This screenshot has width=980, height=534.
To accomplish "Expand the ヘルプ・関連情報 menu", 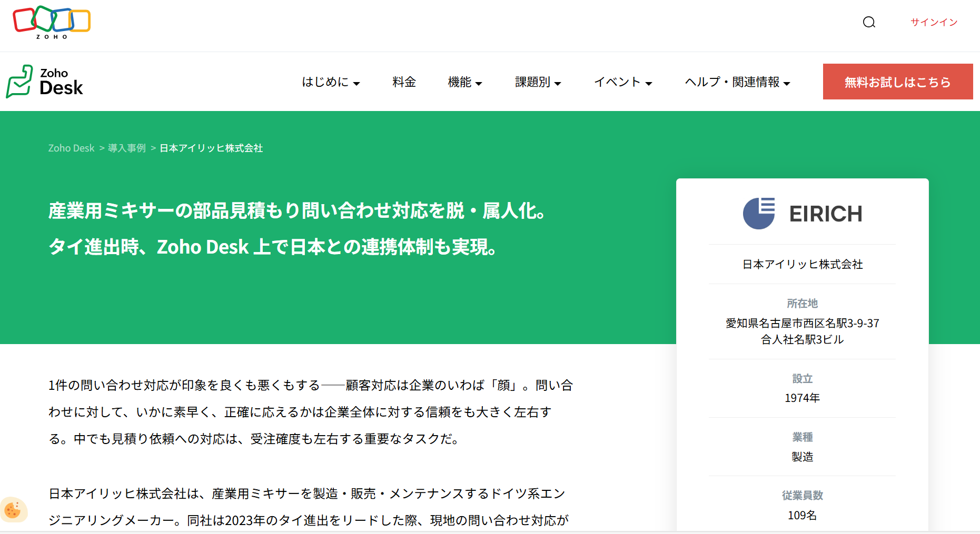I will [737, 82].
